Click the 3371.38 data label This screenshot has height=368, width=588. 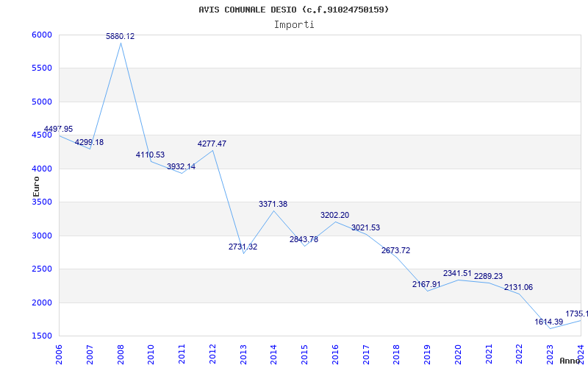click(x=273, y=205)
